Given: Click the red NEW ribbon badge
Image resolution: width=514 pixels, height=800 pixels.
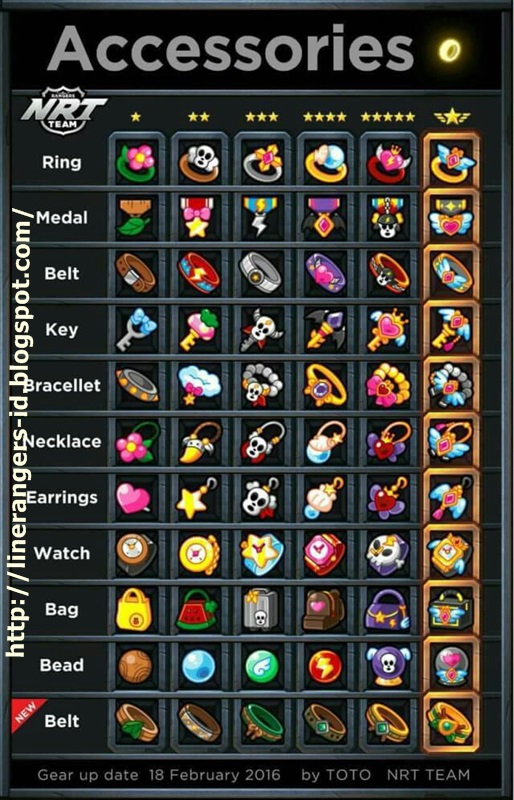Looking at the screenshot, I should click(x=27, y=713).
